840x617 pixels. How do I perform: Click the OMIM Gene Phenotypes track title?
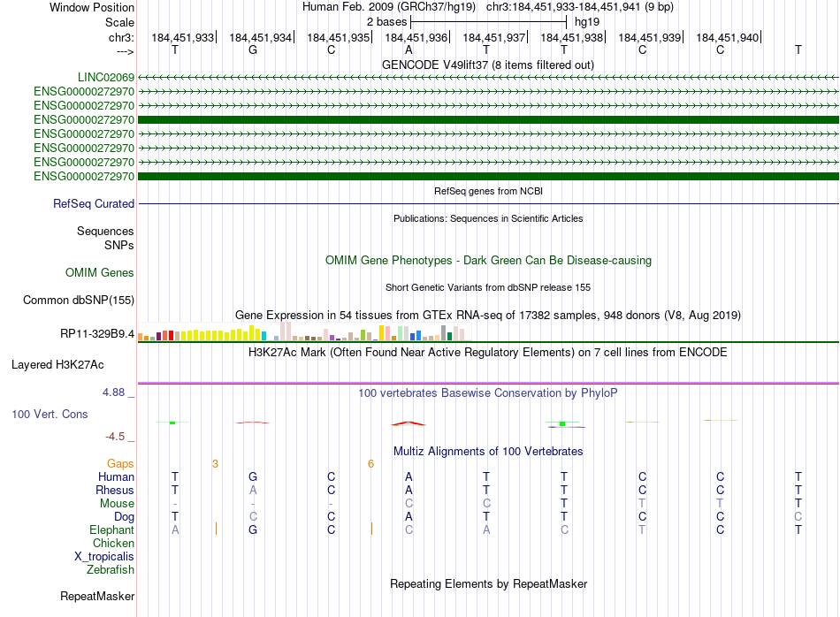(488, 260)
